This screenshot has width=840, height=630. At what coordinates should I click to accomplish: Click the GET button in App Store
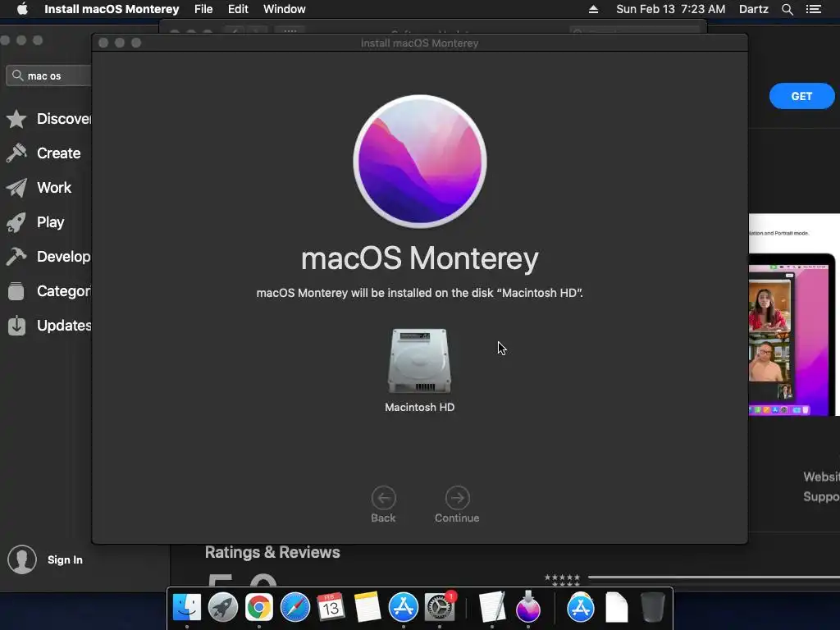pyautogui.click(x=801, y=97)
